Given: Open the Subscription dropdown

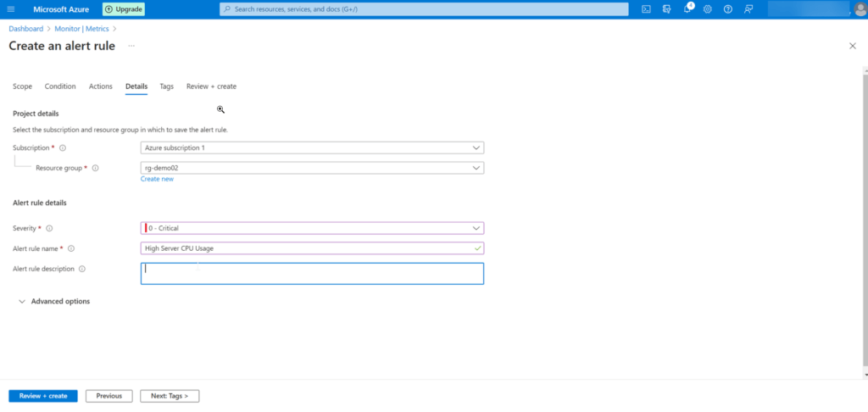Looking at the screenshot, I should click(312, 148).
